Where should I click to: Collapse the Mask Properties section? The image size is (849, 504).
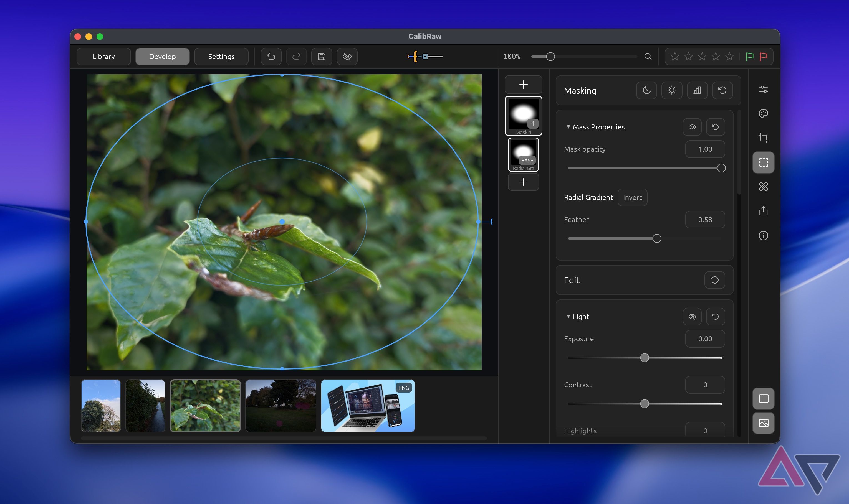pyautogui.click(x=568, y=127)
